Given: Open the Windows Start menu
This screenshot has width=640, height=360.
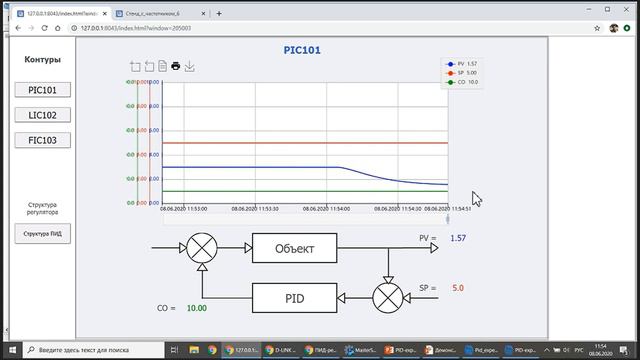Looking at the screenshot, I should [12, 350].
